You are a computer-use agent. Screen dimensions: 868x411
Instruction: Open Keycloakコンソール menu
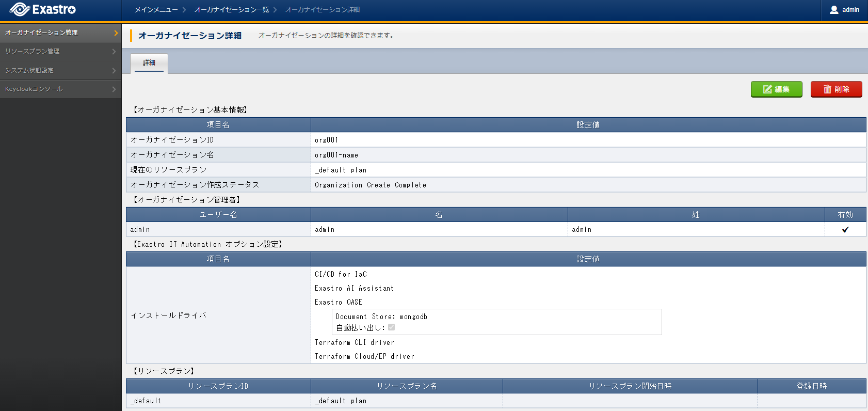tap(61, 89)
